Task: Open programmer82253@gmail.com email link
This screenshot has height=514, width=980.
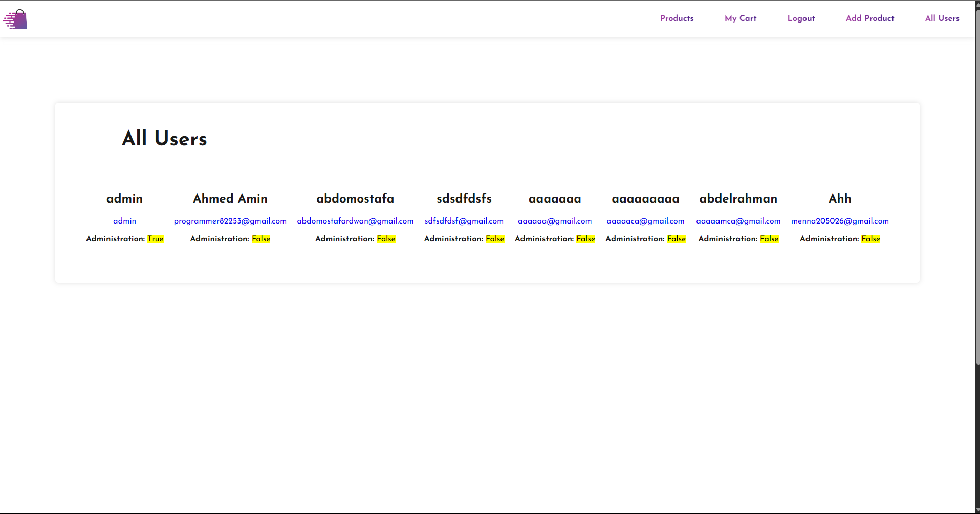Action: [230, 221]
